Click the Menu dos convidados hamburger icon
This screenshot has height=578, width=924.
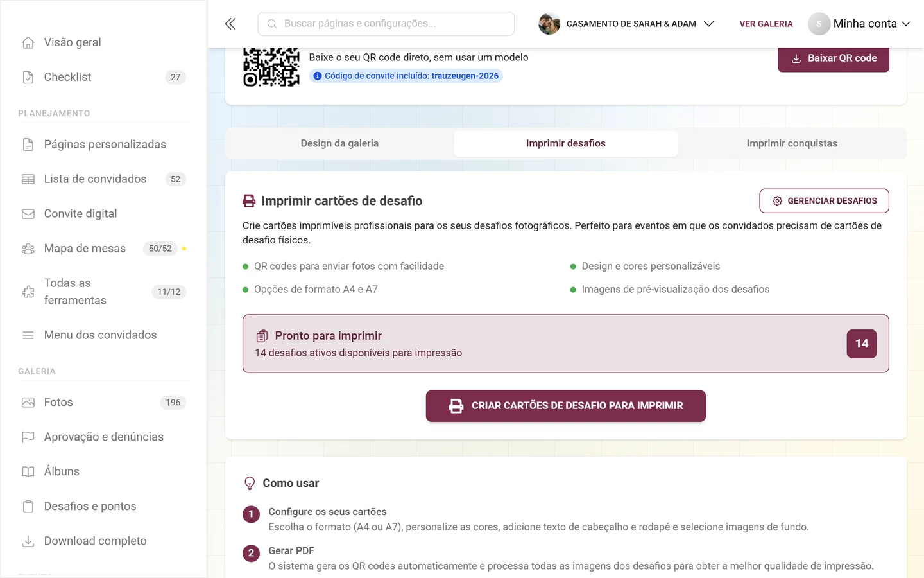pos(28,335)
